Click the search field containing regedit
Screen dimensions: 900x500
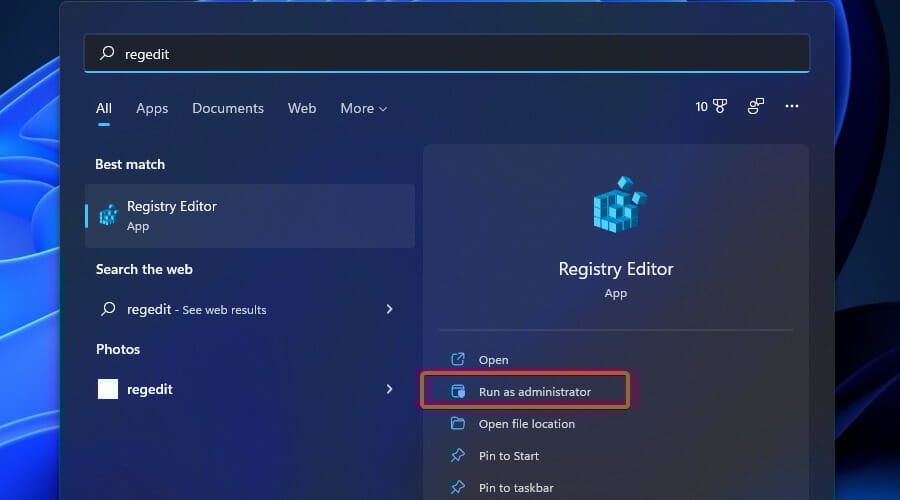point(447,53)
